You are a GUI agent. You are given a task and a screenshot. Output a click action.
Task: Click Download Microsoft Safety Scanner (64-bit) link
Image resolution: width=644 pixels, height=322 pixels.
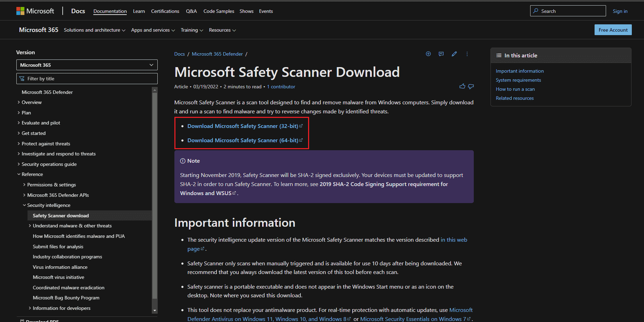pos(243,140)
